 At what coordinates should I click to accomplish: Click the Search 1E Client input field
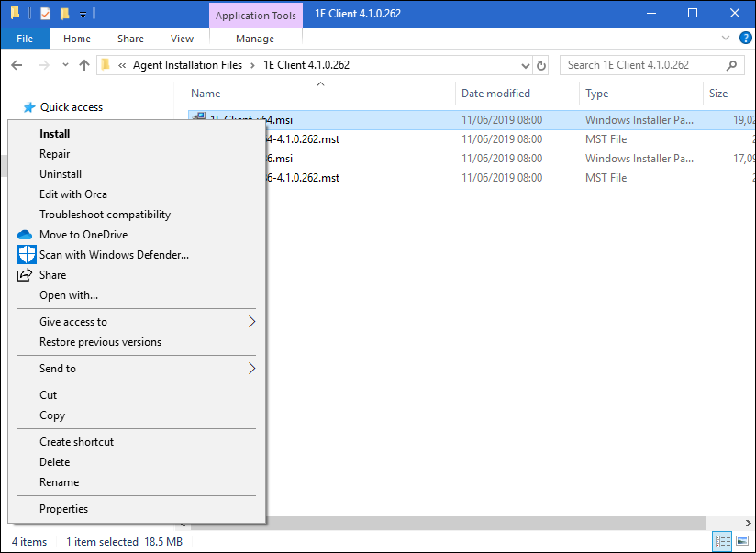pyautogui.click(x=642, y=65)
